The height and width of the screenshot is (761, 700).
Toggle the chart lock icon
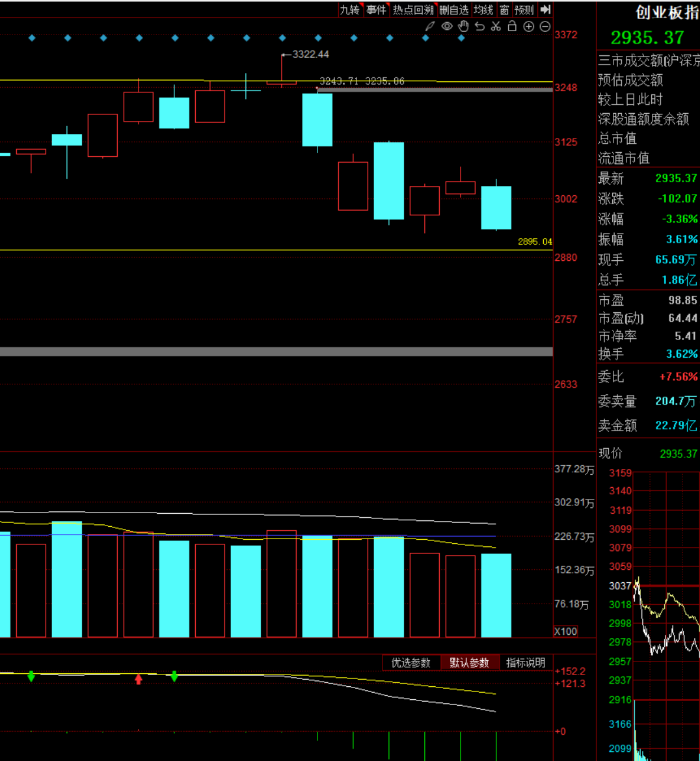(x=512, y=27)
